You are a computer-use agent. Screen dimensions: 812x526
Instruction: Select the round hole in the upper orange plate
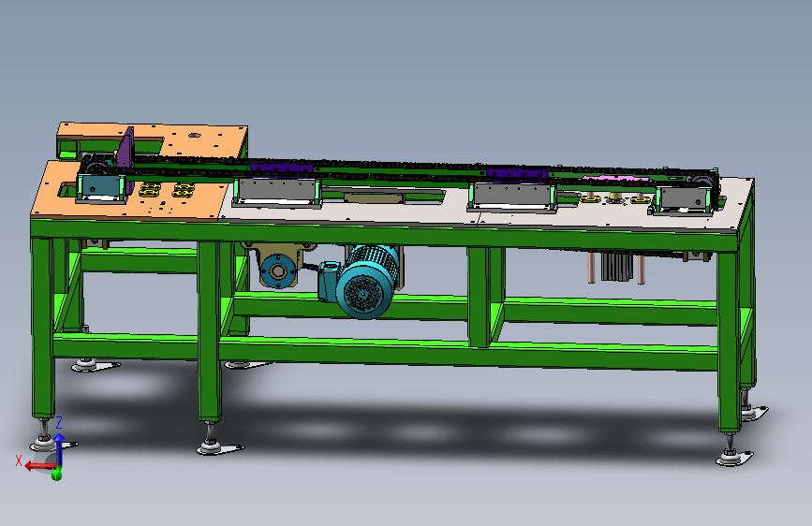pos(194,136)
